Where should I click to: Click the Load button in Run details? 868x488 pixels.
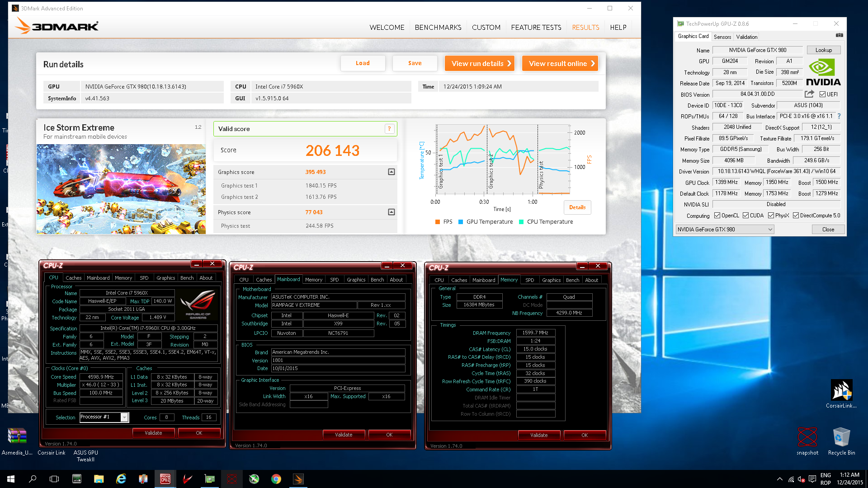click(x=363, y=63)
